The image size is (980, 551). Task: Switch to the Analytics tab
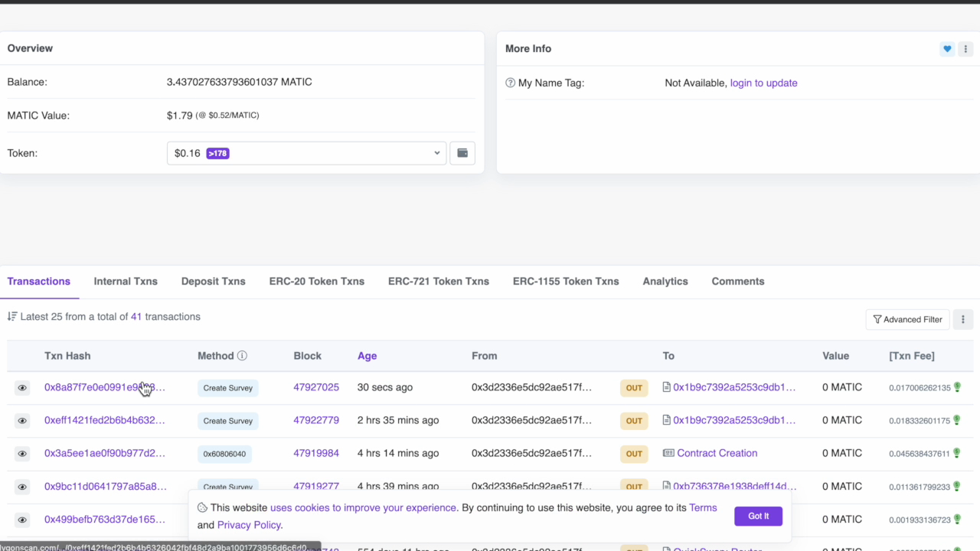tap(665, 281)
